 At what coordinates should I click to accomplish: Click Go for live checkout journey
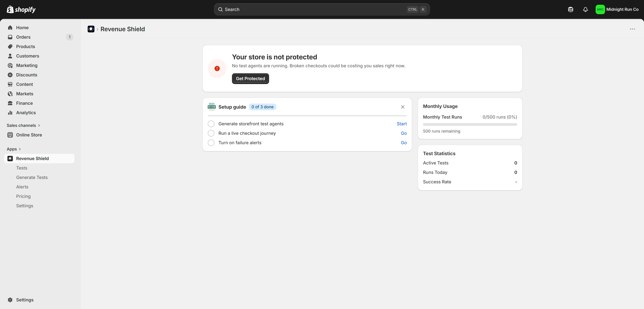click(404, 133)
